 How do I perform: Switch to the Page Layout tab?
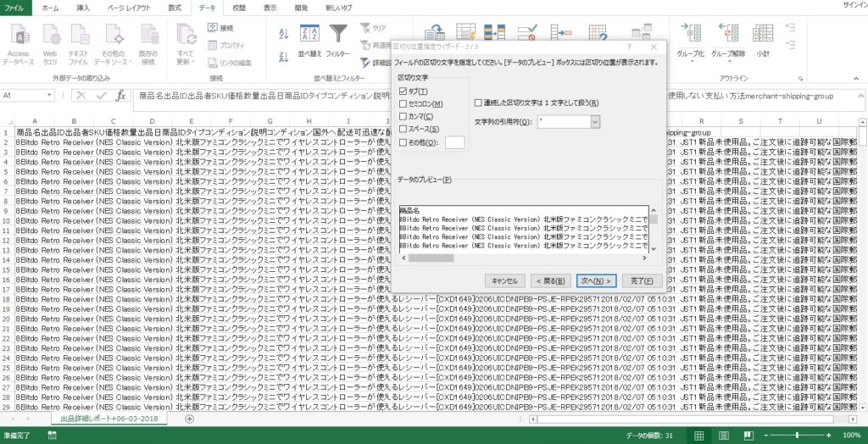(x=129, y=8)
